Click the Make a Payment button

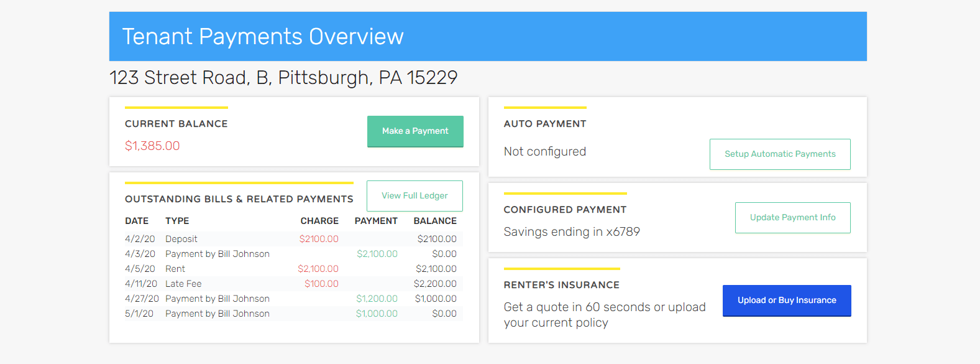pyautogui.click(x=415, y=131)
